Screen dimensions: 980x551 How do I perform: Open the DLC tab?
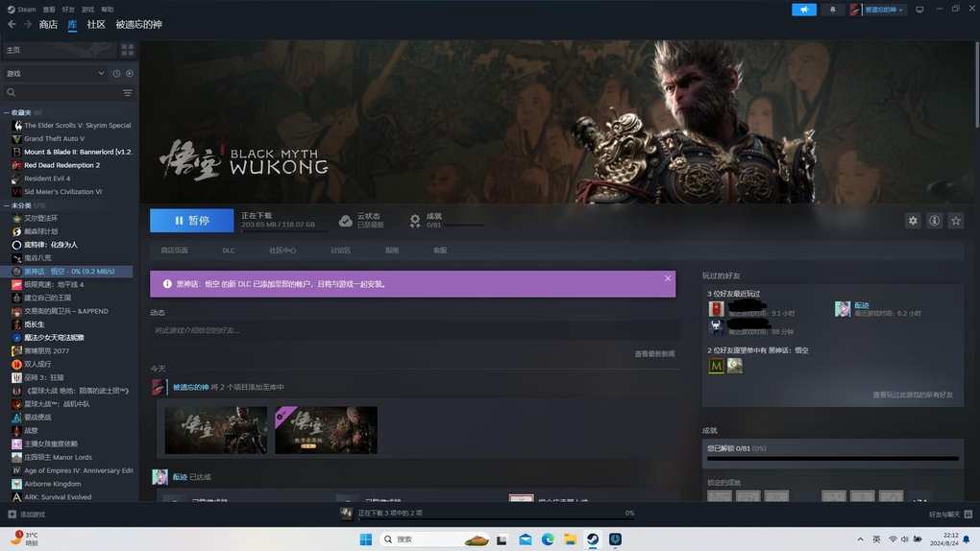point(229,250)
